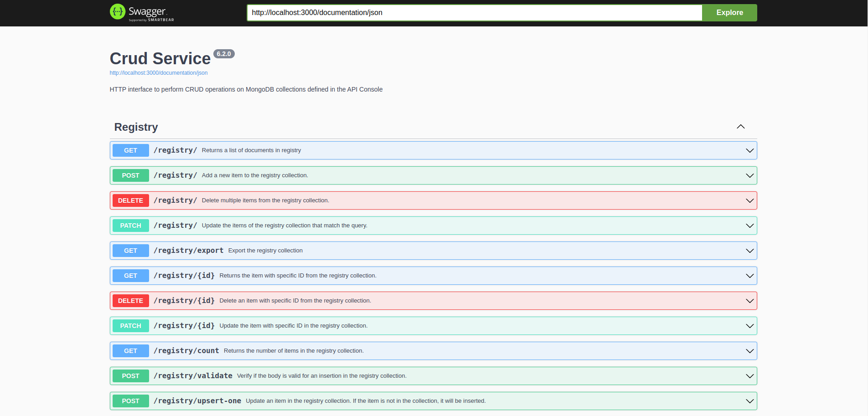Screen dimensions: 868x416
Task: Click the GET badge for /registry/export
Action: click(x=130, y=251)
